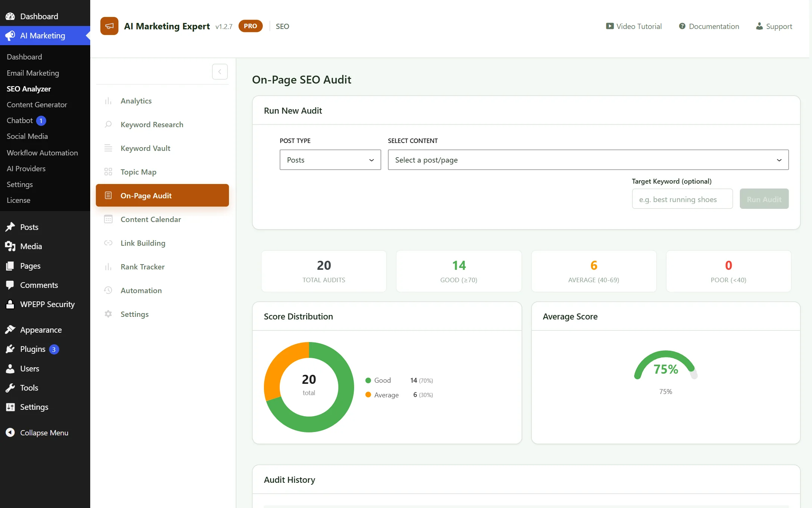Click the Video Tutorial play icon
Screen dimensions: 812x508
[x=609, y=26]
